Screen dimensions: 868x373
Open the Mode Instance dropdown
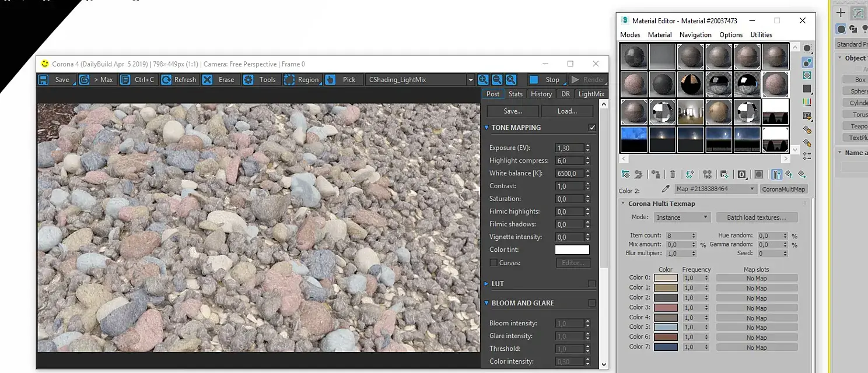681,217
